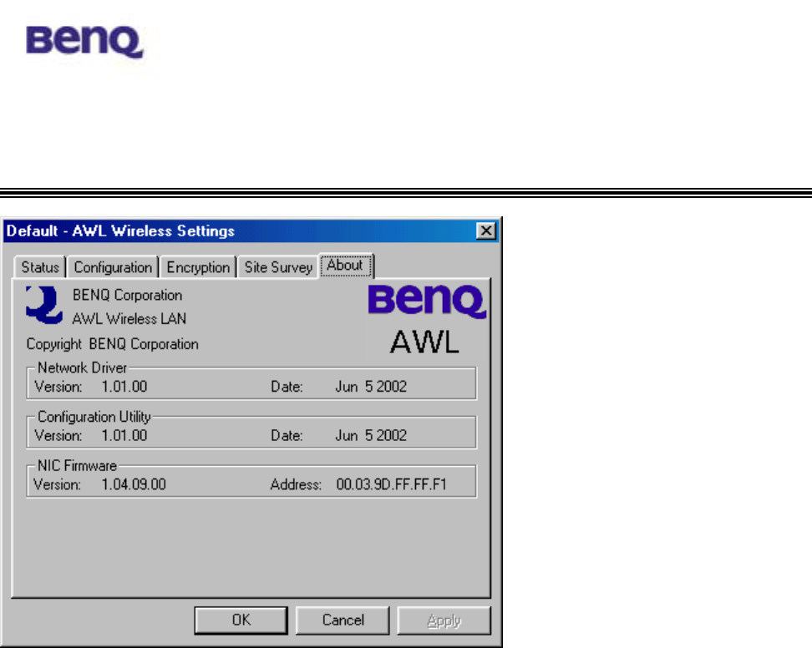Click the blue Q icon beside BENQ Corporation
The image size is (812, 648).
(44, 306)
